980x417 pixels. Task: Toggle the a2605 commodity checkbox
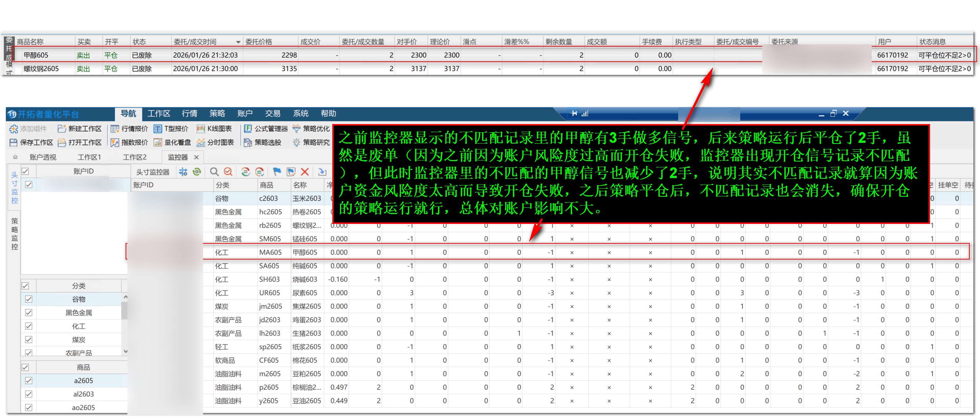point(29,380)
